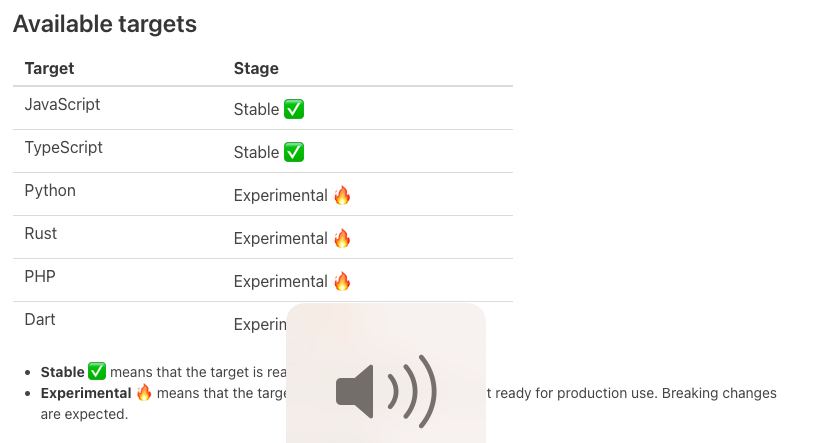Click the fire emoji in Python row
The image size is (816, 443).
(x=342, y=196)
